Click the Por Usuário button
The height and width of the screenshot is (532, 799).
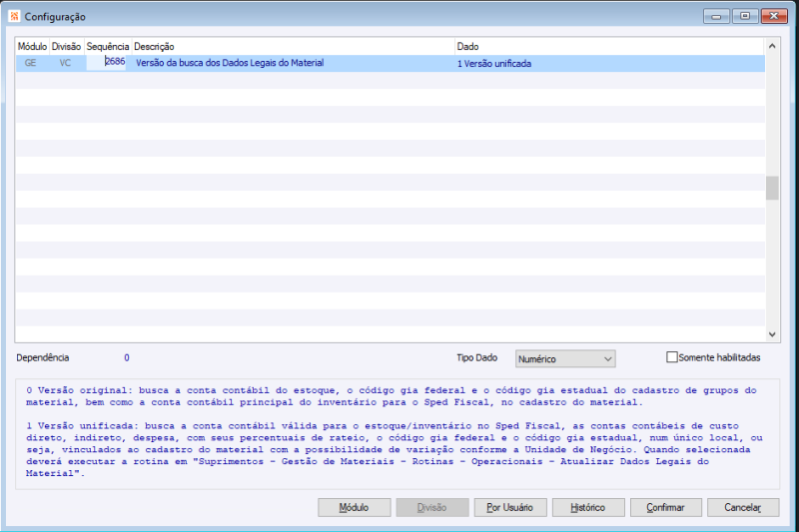coord(510,508)
